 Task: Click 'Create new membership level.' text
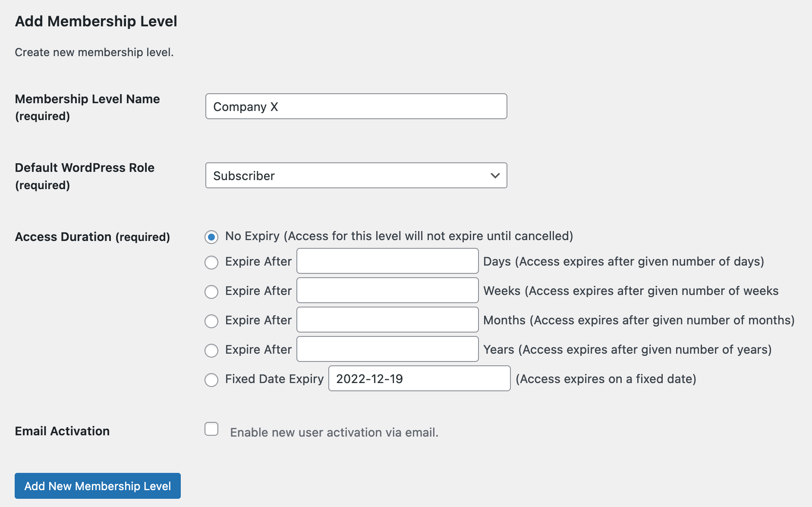point(94,52)
